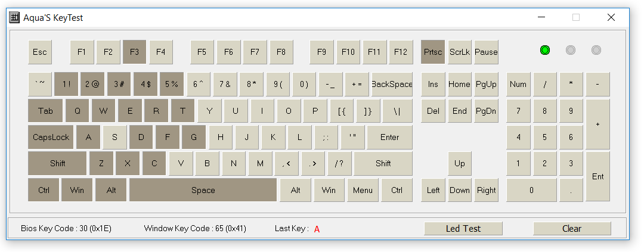This screenshot has width=644, height=252.
Task: Click the middle gray LED indicator
Action: click(571, 50)
